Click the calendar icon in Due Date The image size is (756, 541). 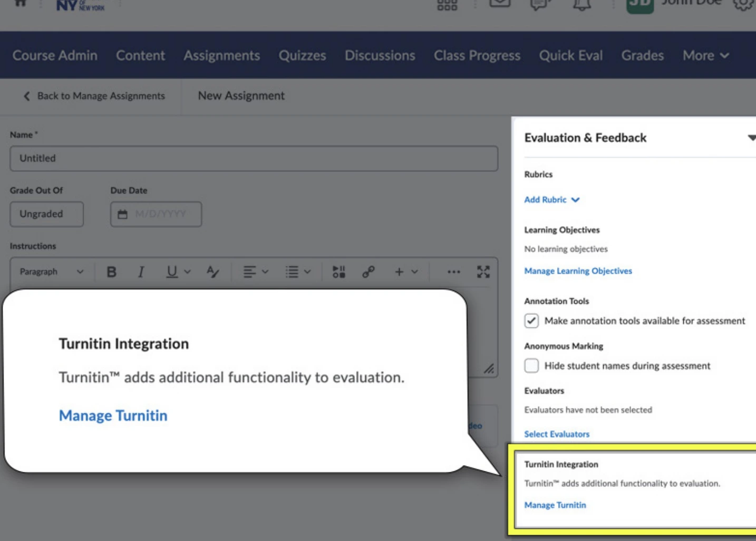(122, 214)
